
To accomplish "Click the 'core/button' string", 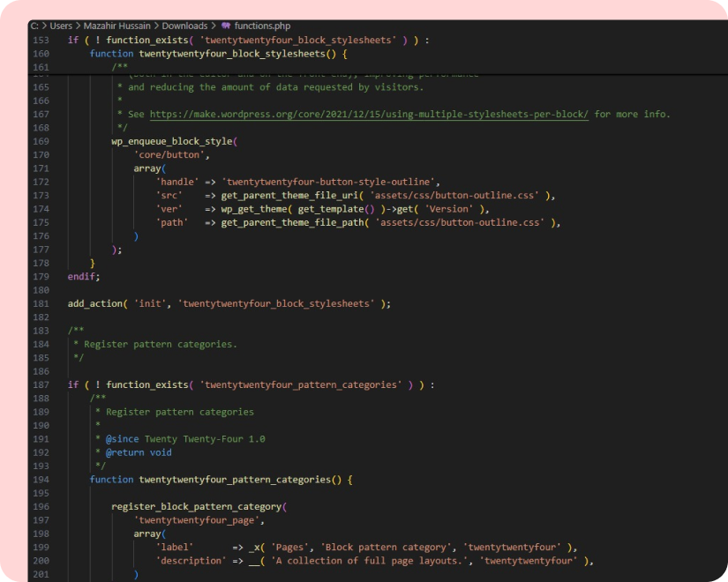I will pos(169,155).
